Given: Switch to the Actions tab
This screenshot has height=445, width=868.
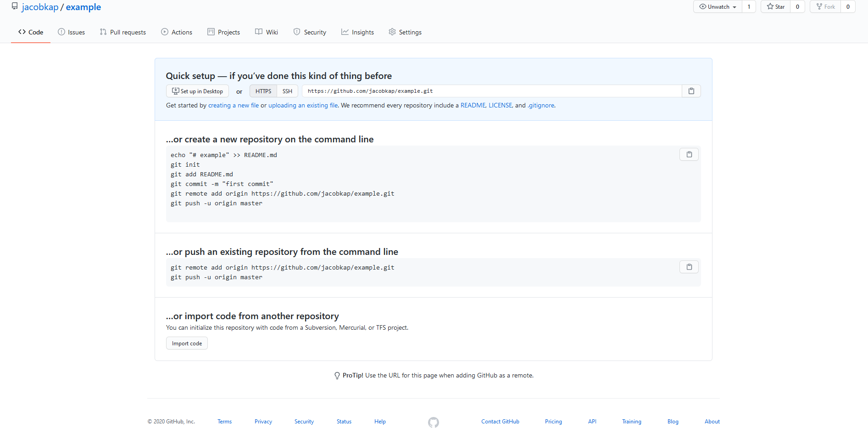Looking at the screenshot, I should pos(177,32).
